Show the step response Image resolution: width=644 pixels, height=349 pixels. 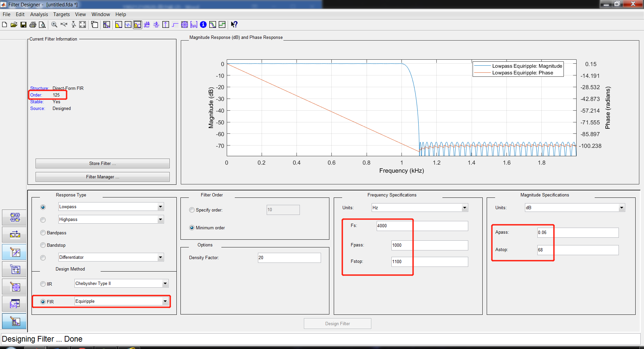175,24
